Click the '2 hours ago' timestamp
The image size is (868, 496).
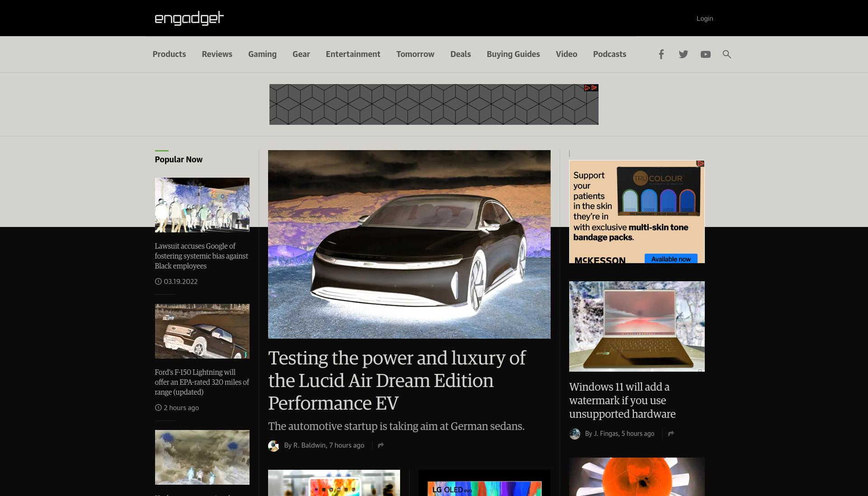181,407
